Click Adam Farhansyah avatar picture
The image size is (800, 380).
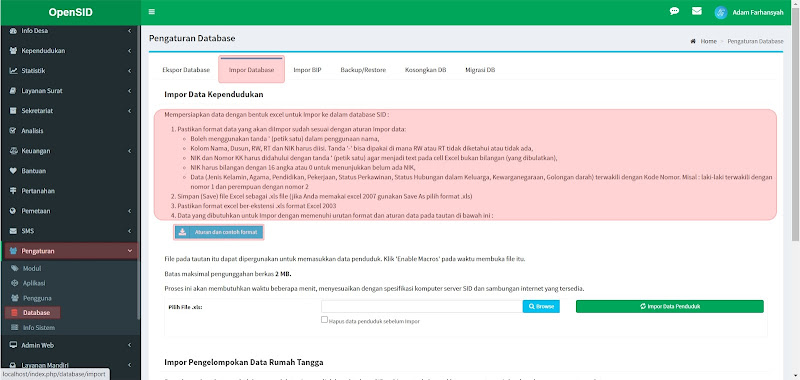pos(721,13)
